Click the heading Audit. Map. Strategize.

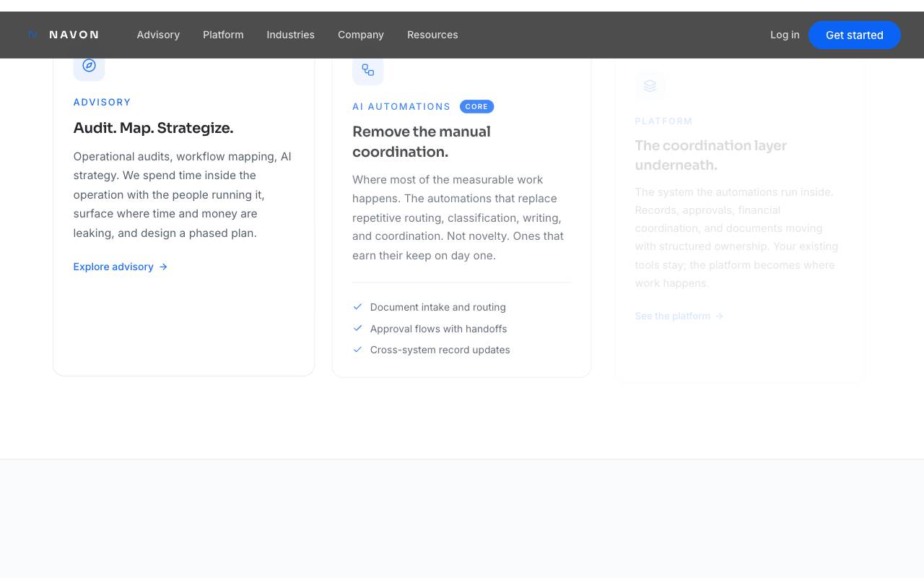click(x=153, y=128)
